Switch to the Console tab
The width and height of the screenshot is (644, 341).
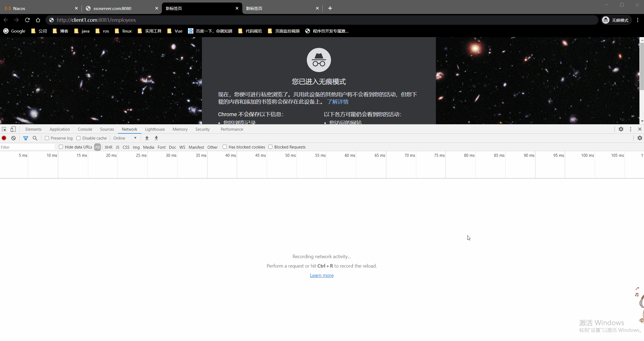pyautogui.click(x=85, y=129)
